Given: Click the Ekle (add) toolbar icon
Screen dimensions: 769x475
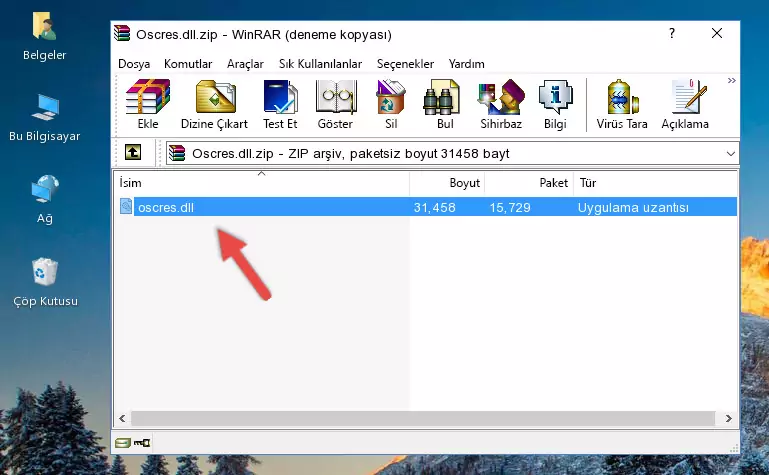Looking at the screenshot, I should tap(148, 104).
